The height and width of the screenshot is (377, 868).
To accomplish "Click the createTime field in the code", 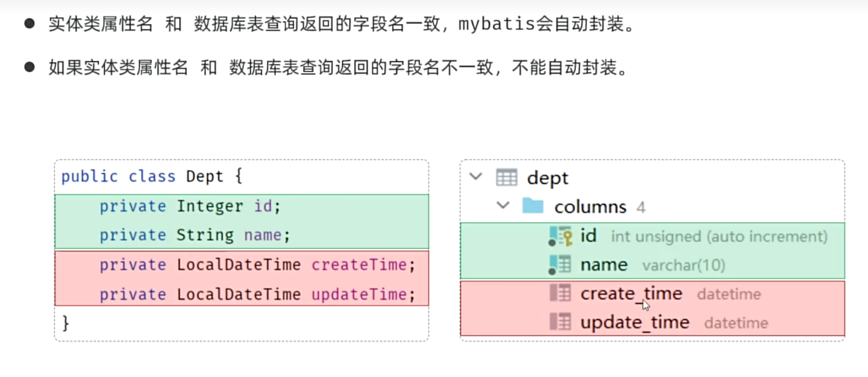I will pos(359,265).
